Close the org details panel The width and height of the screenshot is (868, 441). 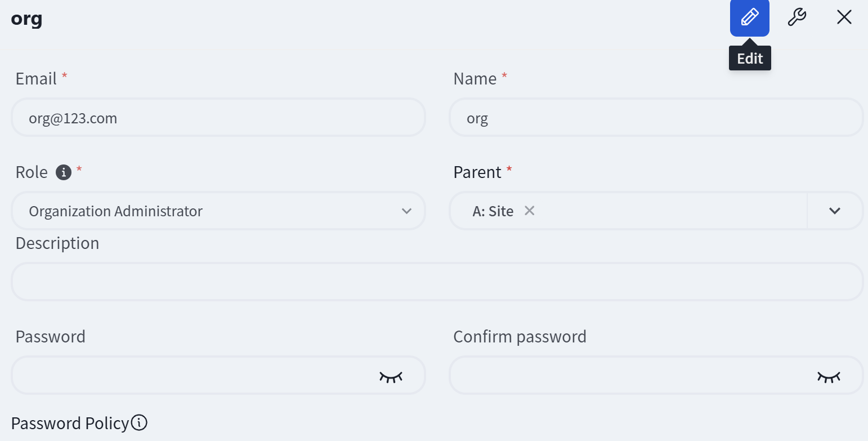pyautogui.click(x=844, y=17)
